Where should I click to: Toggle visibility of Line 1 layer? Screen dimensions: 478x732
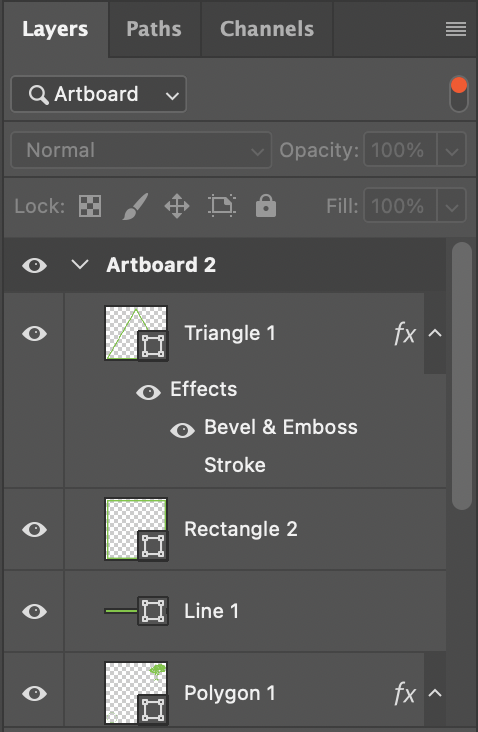pos(35,612)
